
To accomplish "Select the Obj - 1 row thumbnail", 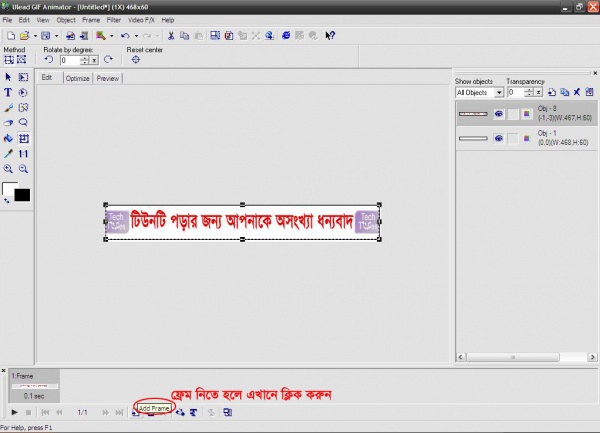I will [x=473, y=138].
